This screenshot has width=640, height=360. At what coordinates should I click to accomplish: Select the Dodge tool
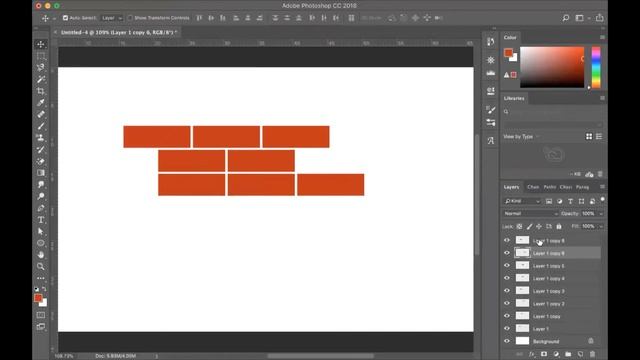[x=41, y=196]
